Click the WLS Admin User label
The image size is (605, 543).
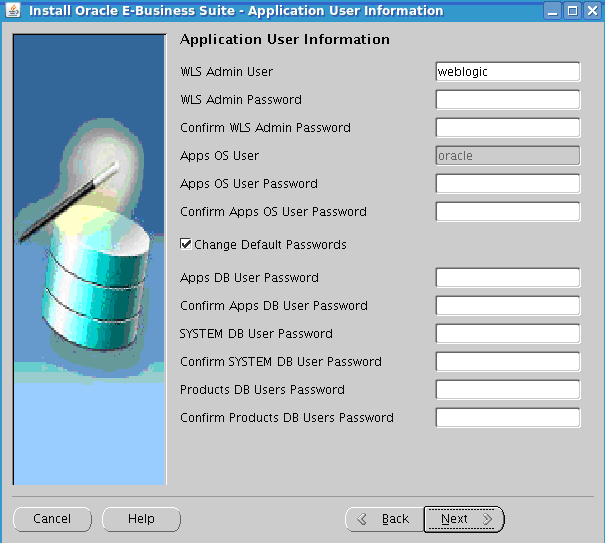[x=226, y=72]
